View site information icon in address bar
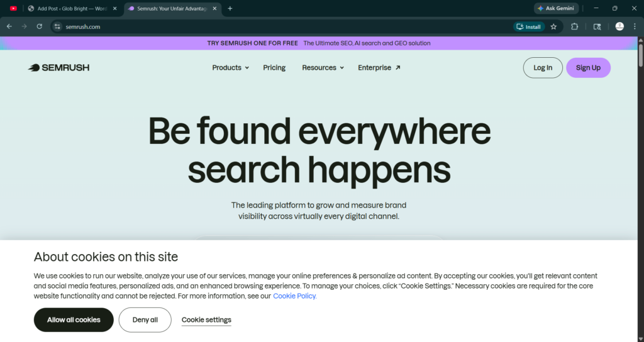Viewport: 644px width, 342px height. click(57, 26)
